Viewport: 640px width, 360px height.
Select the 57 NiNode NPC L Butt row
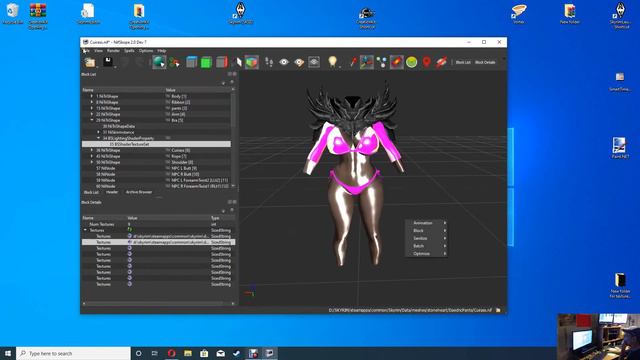click(156, 168)
